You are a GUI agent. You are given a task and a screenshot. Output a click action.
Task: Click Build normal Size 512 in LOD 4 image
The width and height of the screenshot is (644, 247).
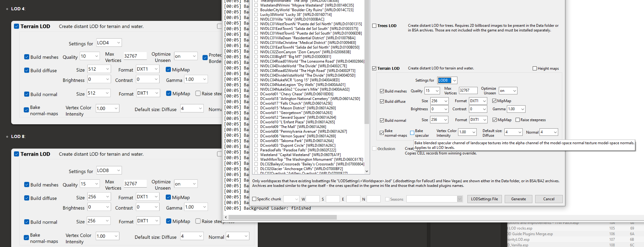click(99, 93)
